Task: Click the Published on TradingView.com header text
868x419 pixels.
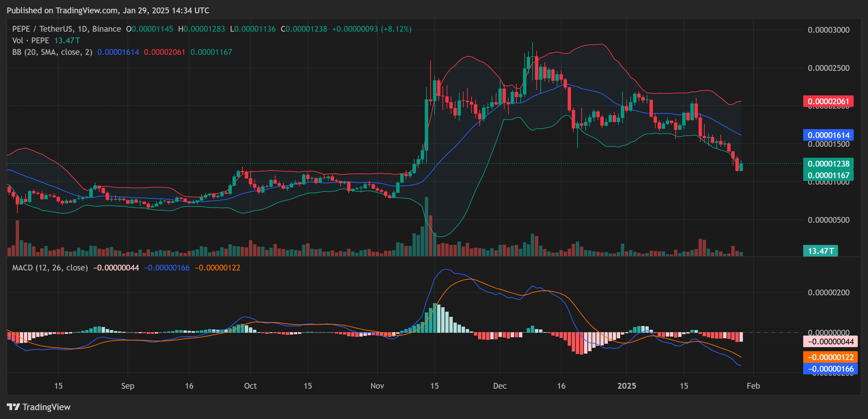Action: pos(108,11)
